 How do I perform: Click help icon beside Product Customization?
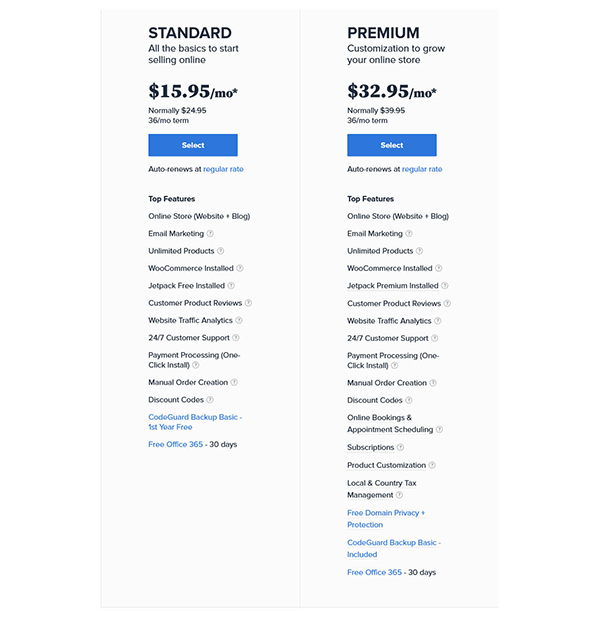[434, 465]
